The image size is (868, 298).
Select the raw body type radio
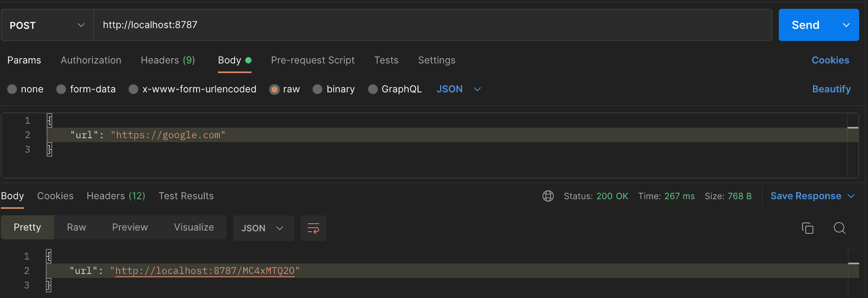[x=274, y=89]
